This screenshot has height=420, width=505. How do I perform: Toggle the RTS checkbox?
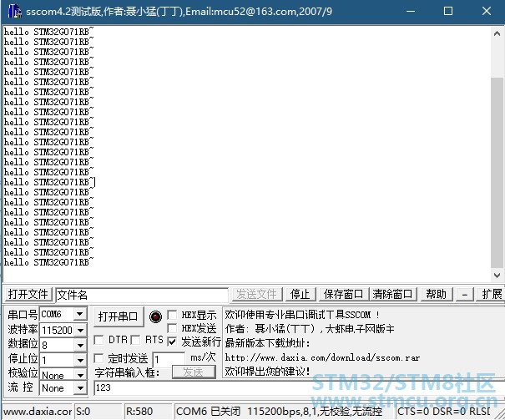(x=135, y=340)
